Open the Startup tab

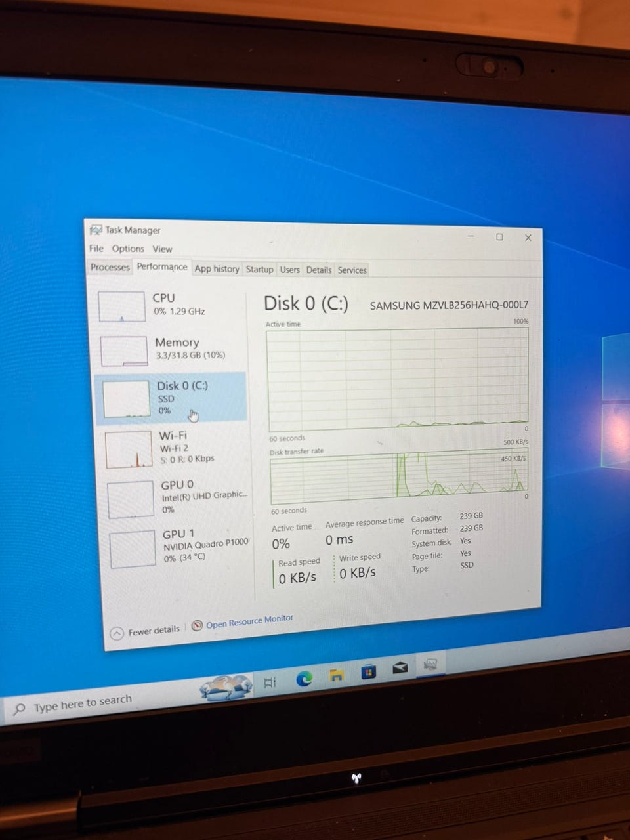click(x=259, y=269)
